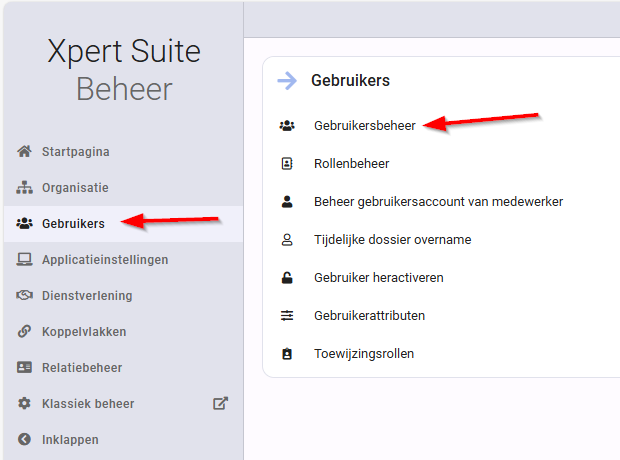This screenshot has height=460, width=620.
Task: Open Gebruikersbeheer link
Action: (x=365, y=125)
